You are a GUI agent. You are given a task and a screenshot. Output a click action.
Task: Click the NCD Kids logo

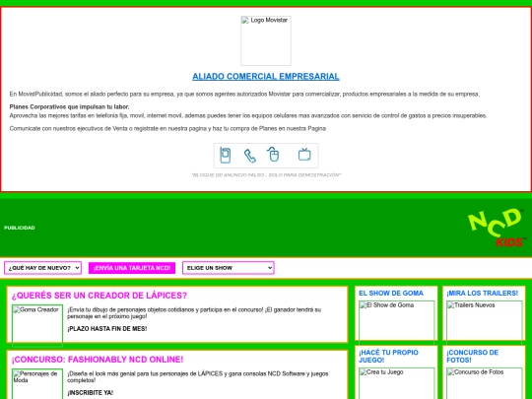click(498, 228)
